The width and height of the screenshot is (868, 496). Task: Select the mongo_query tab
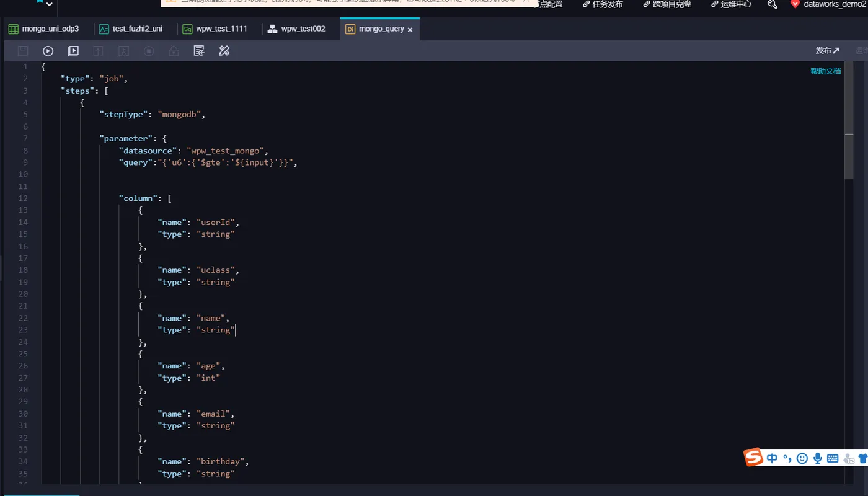pos(380,29)
